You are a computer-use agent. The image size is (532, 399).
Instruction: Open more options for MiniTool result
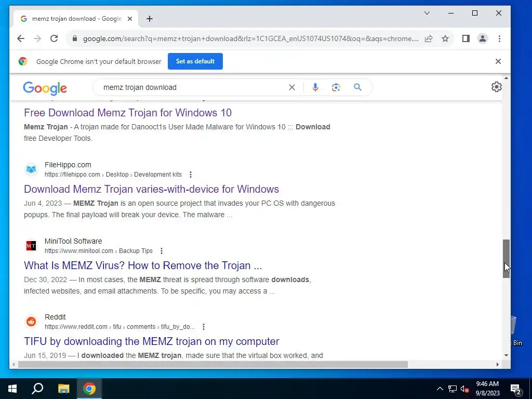pyautogui.click(x=162, y=251)
